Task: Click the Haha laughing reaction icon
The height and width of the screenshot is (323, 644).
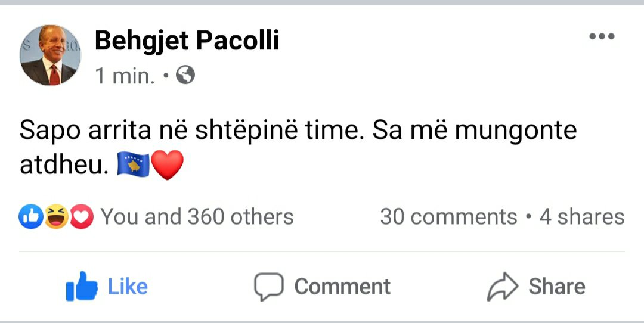Action: click(x=56, y=217)
